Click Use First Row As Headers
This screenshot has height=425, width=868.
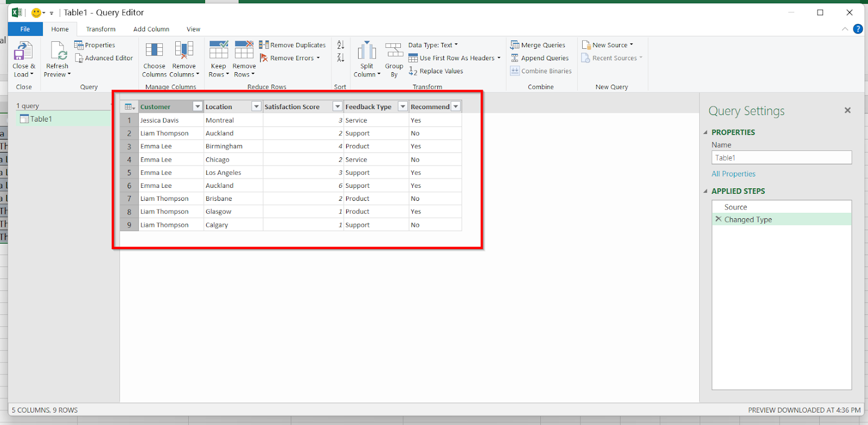click(x=455, y=58)
